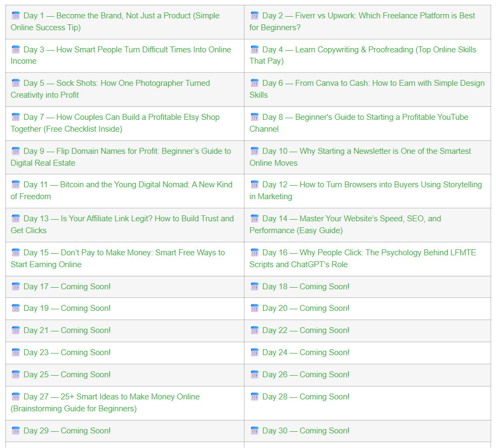This screenshot has height=448, width=496.
Task: Click the calendar icon beside Day 11
Action: (x=16, y=185)
